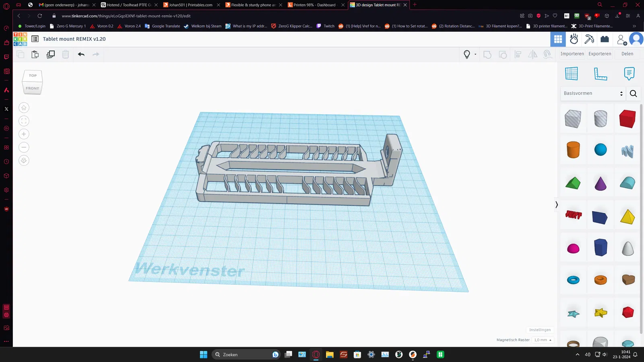Click the Exporteren button
The image size is (644, 362).
tap(600, 54)
